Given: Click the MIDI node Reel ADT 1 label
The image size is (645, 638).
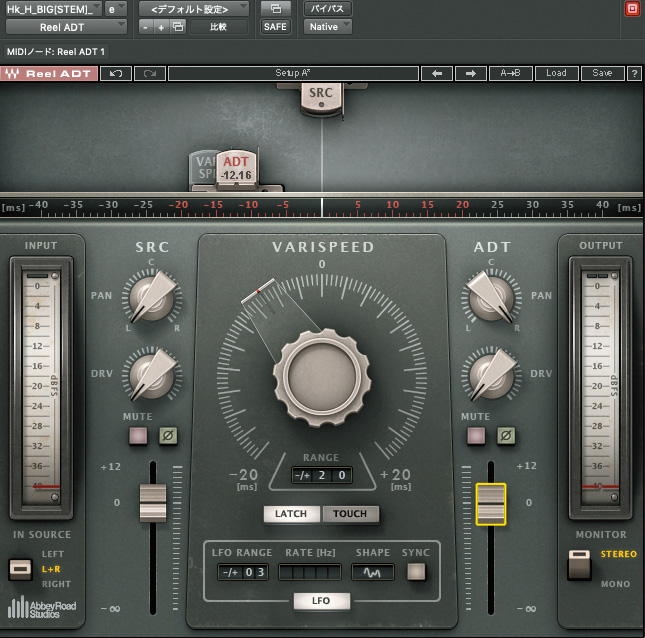Looking at the screenshot, I should (x=56, y=52).
